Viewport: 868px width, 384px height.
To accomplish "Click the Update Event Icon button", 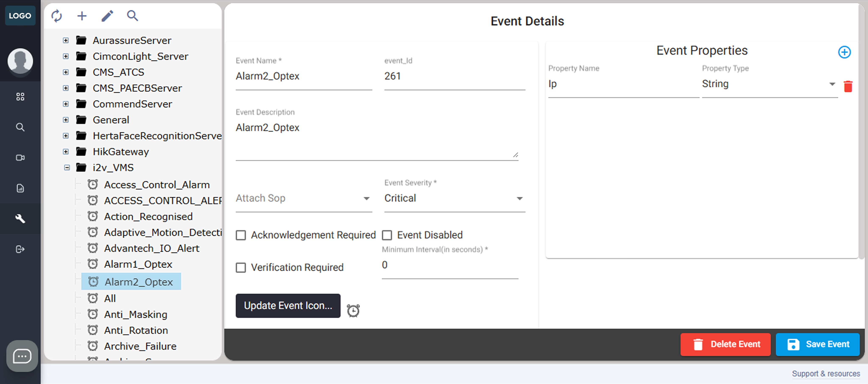I will tap(288, 305).
